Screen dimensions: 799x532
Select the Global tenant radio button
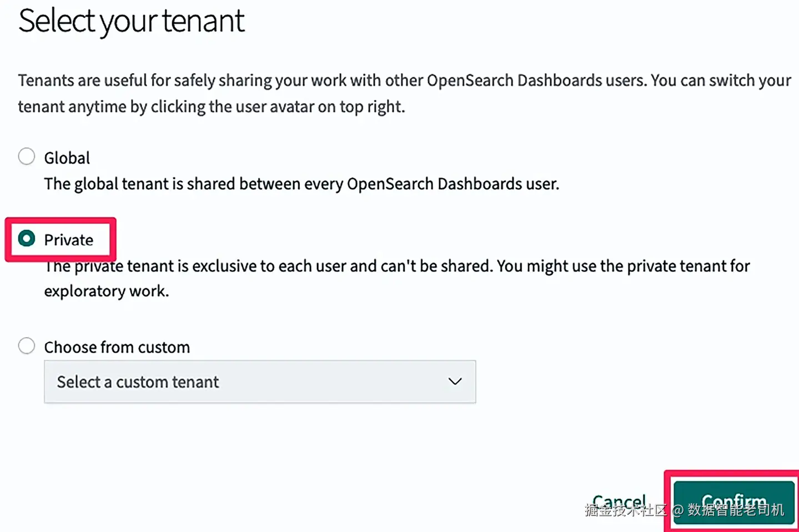tap(27, 157)
